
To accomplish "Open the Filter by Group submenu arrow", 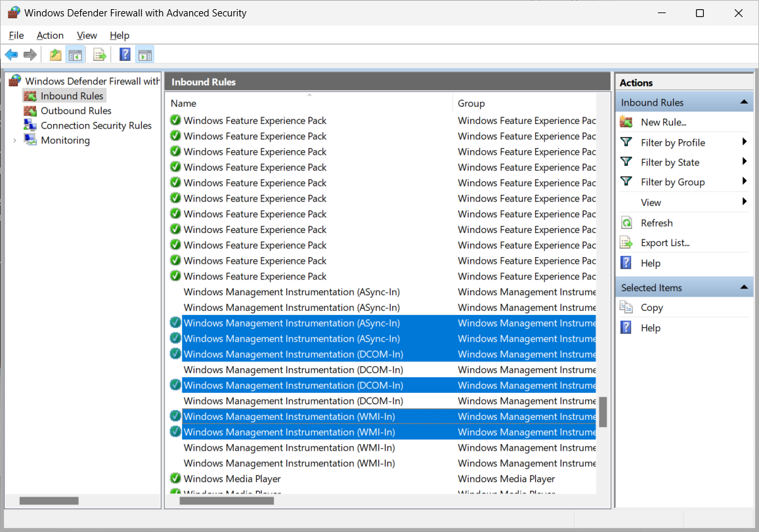I will tap(745, 181).
